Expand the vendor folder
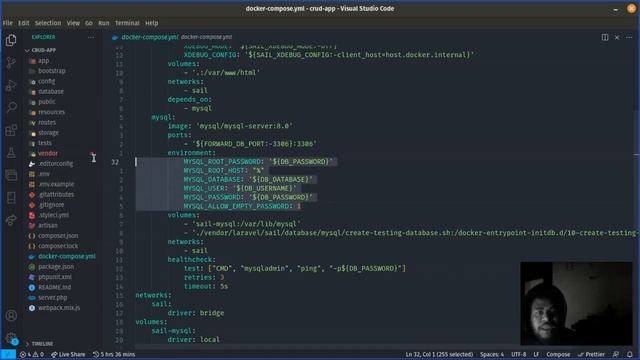Viewport: 640px width, 360px height. tap(48, 153)
